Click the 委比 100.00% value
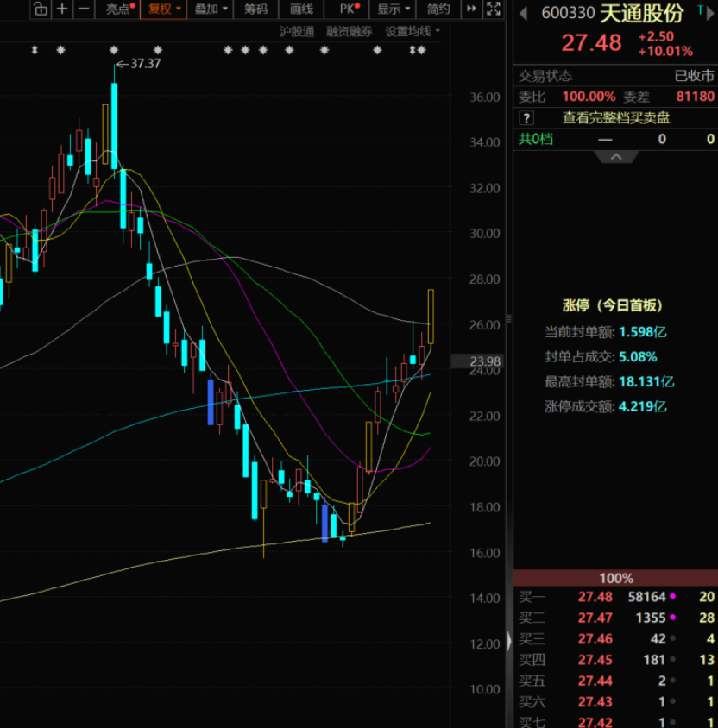 click(x=589, y=97)
